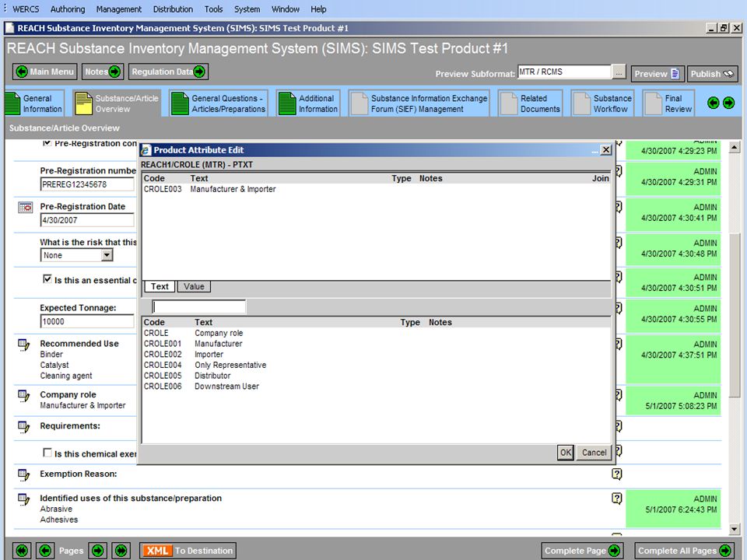The image size is (747, 560).
Task: Open the Pre-Registration Date calendar picker
Action: 25,208
